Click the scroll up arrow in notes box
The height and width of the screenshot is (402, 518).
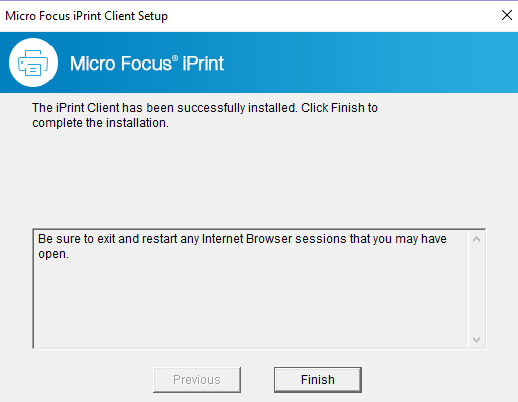477,239
